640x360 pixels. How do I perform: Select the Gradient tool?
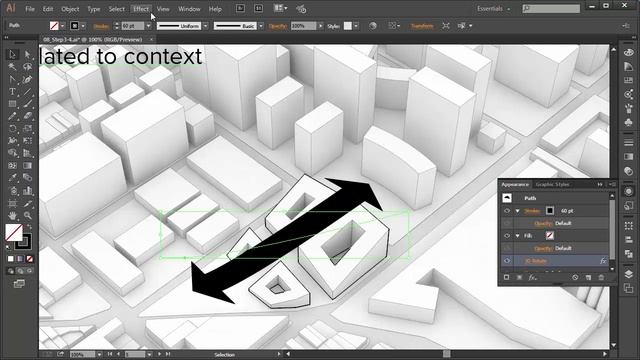point(27,166)
